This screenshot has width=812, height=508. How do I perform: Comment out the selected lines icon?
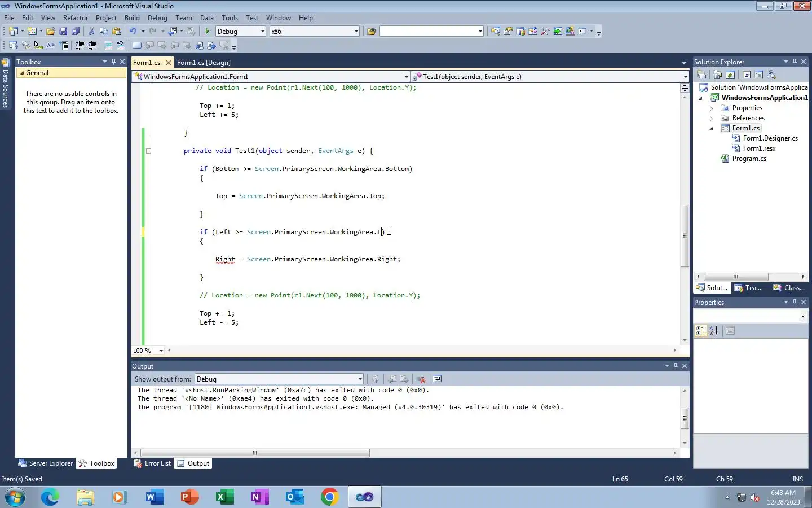(108, 45)
